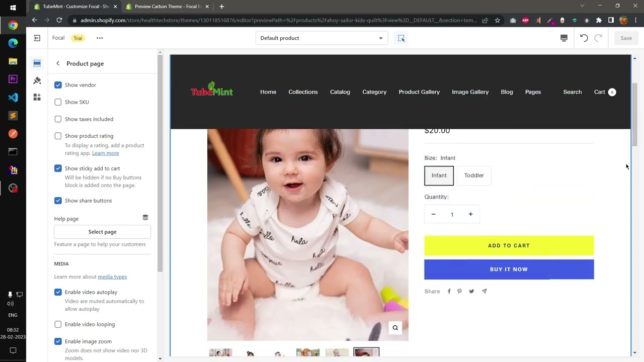Undo last theme change
Screen dimensions: 644x362
[x=584, y=38]
